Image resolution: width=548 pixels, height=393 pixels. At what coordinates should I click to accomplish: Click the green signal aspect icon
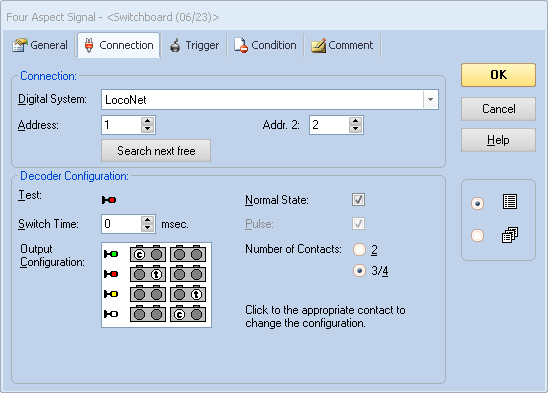(x=111, y=254)
